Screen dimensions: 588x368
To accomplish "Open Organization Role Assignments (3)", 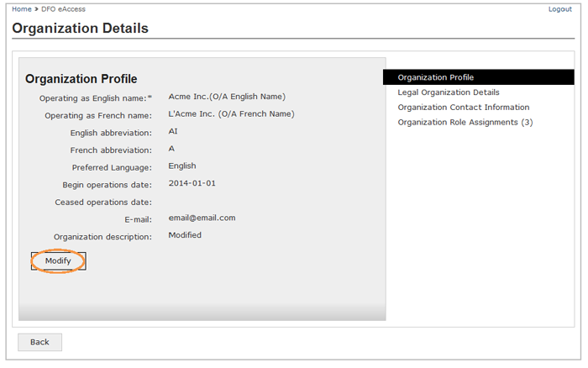I will tap(465, 123).
